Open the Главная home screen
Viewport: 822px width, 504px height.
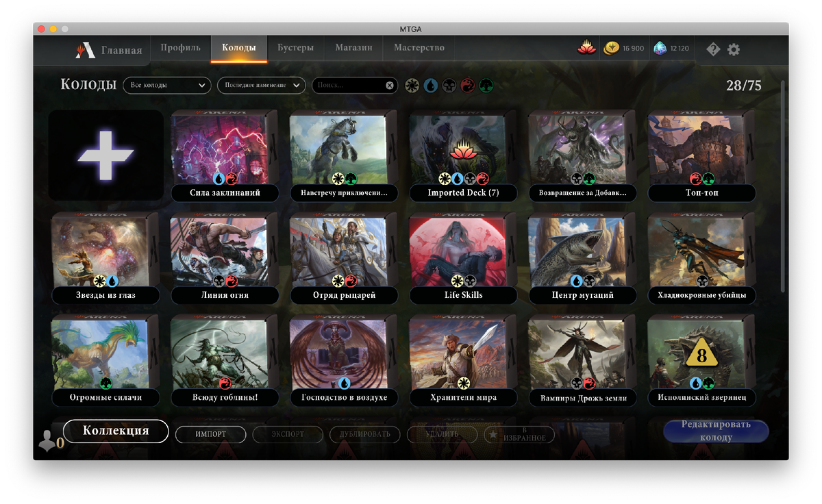pyautogui.click(x=109, y=50)
